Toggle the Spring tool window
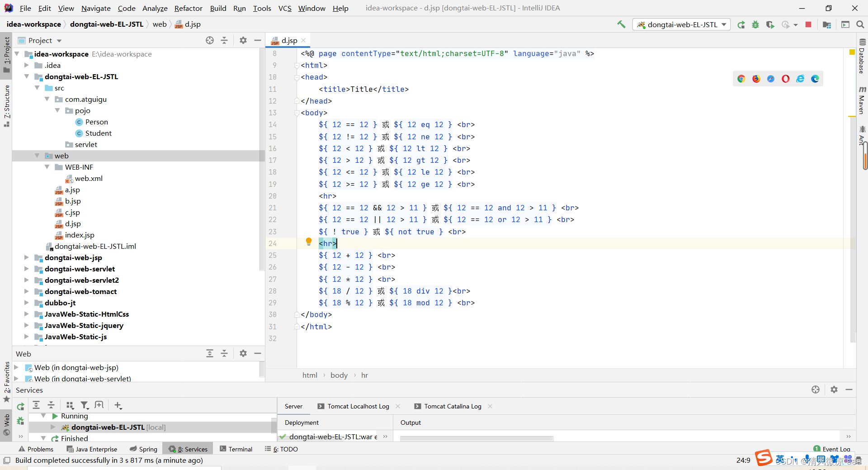The height and width of the screenshot is (470, 868). tap(143, 449)
